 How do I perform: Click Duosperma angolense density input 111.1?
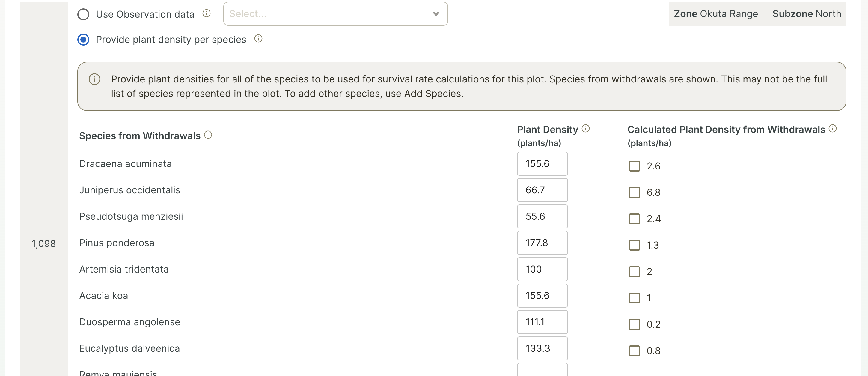542,322
